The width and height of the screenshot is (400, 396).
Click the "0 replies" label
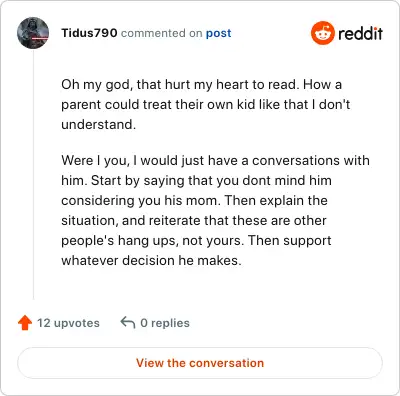click(165, 323)
